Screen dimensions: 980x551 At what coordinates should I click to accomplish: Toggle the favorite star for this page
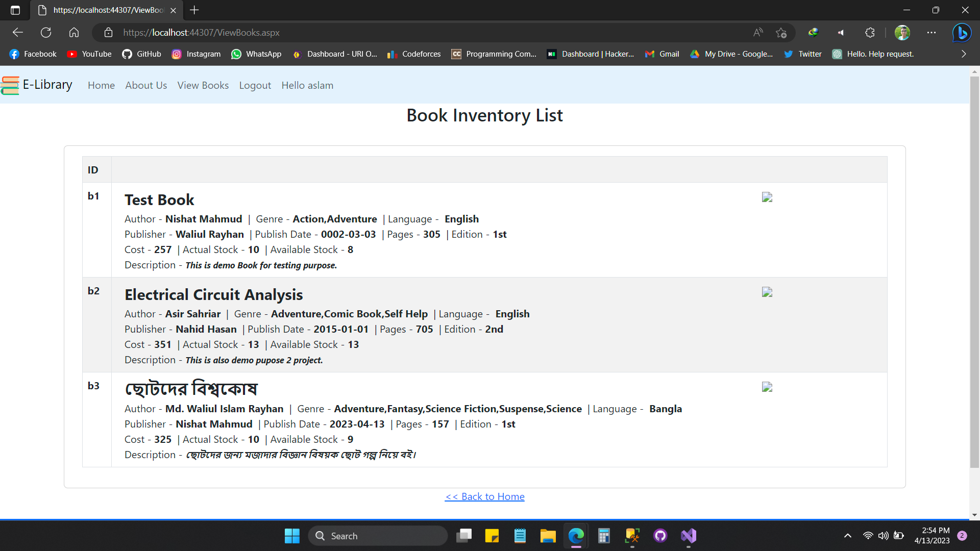781,32
